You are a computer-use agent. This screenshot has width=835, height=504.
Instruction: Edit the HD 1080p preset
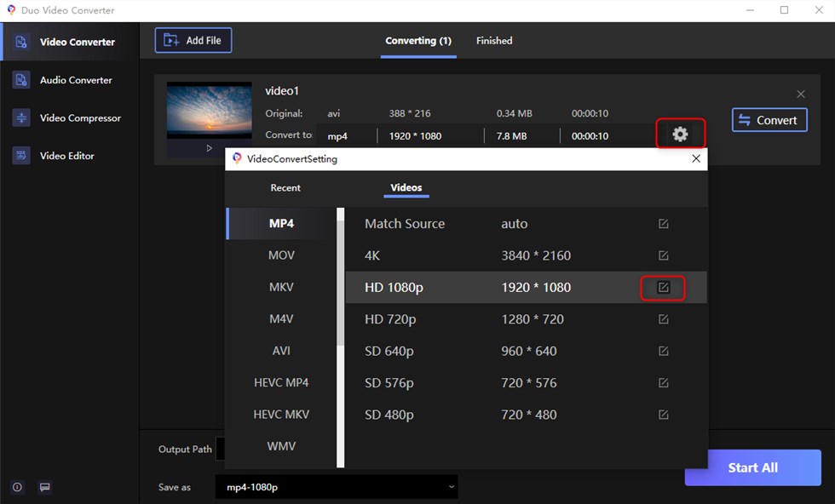click(x=663, y=288)
